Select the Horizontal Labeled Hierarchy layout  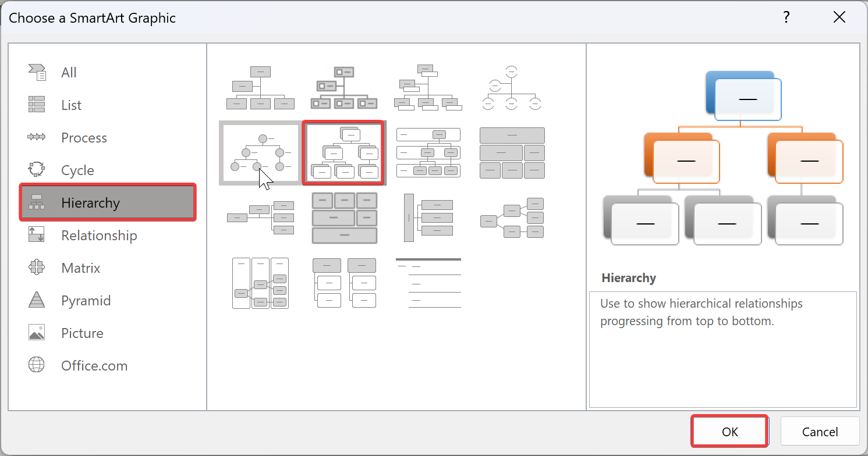[260, 283]
